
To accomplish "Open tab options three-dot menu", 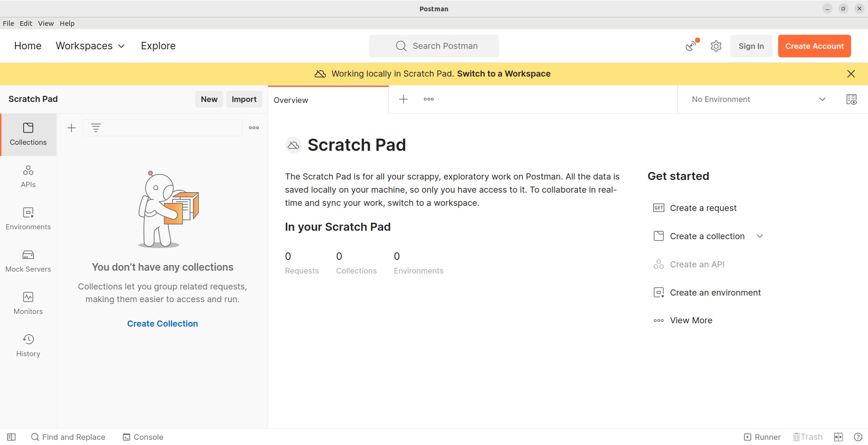I will click(x=429, y=99).
